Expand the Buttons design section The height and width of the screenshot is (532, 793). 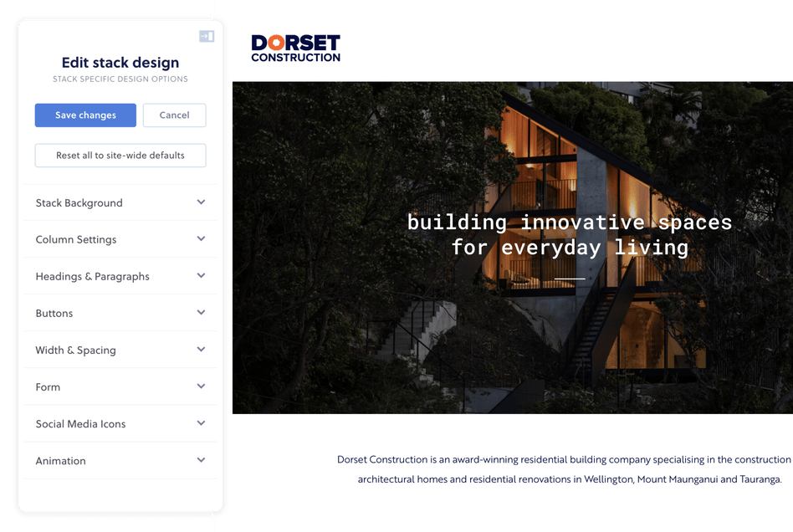click(x=120, y=313)
